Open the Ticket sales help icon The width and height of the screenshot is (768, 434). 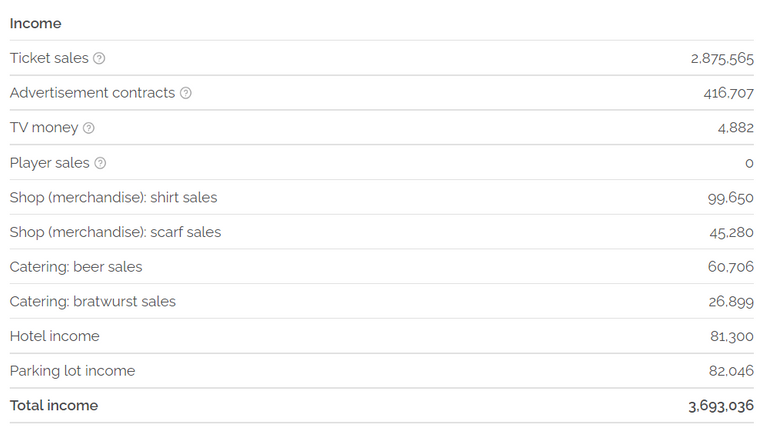pos(99,59)
